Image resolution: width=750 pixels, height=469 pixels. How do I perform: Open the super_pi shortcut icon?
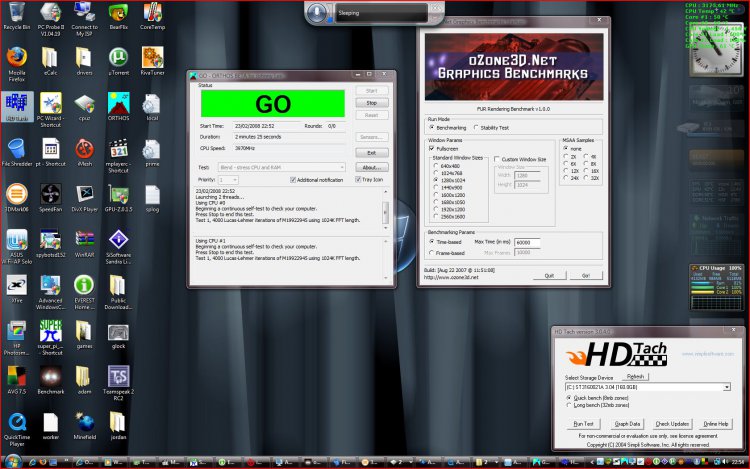coord(50,338)
